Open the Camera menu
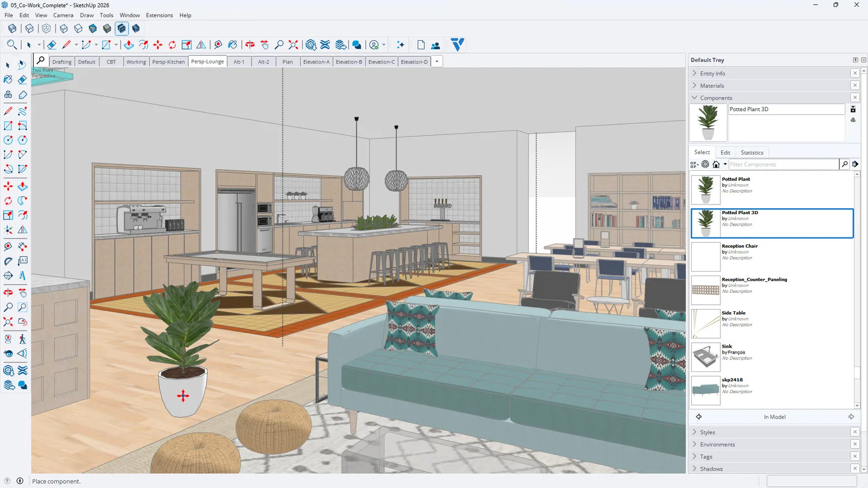Screen dimensions: 868x488 click(x=63, y=15)
